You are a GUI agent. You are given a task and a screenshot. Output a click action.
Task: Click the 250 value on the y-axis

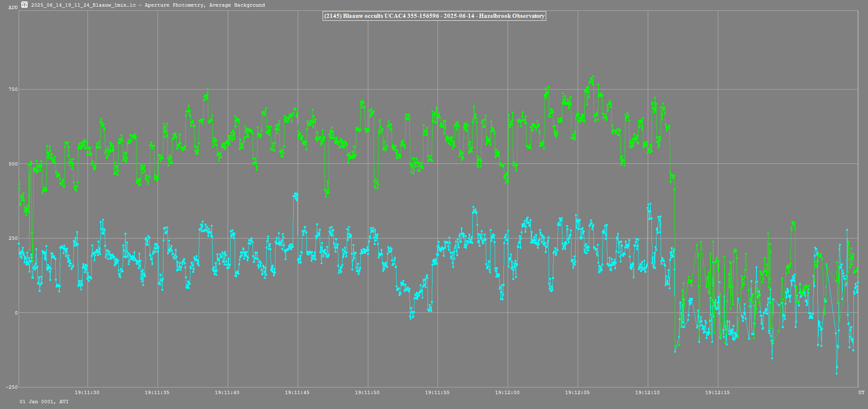pyautogui.click(x=13, y=238)
